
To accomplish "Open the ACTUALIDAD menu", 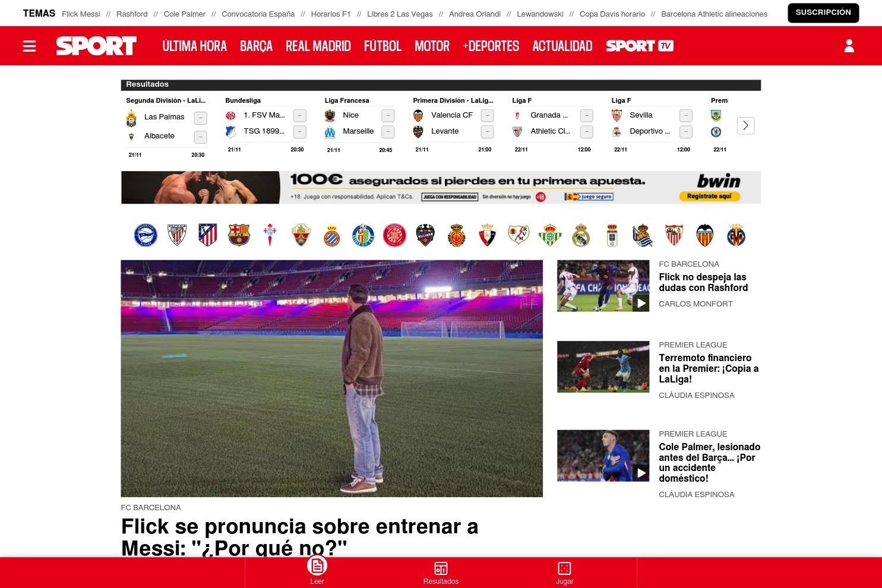I will tap(562, 46).
